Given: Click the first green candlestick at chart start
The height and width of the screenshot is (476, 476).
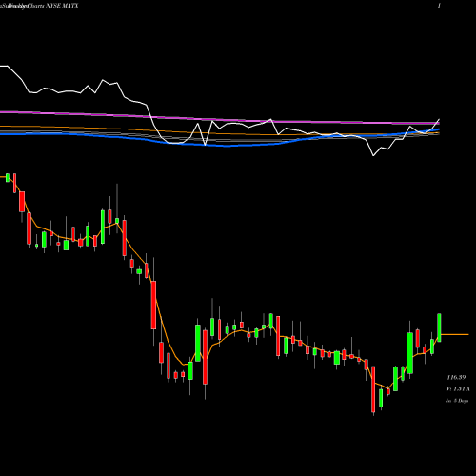Looking at the screenshot, I should (x=8, y=178).
